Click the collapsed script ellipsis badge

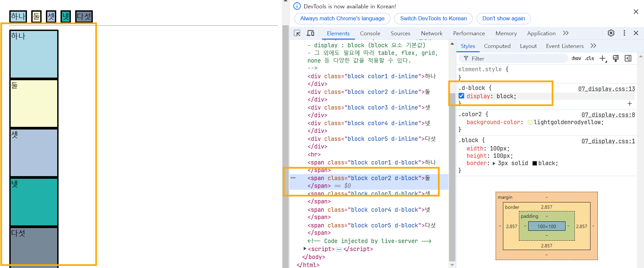(339, 249)
